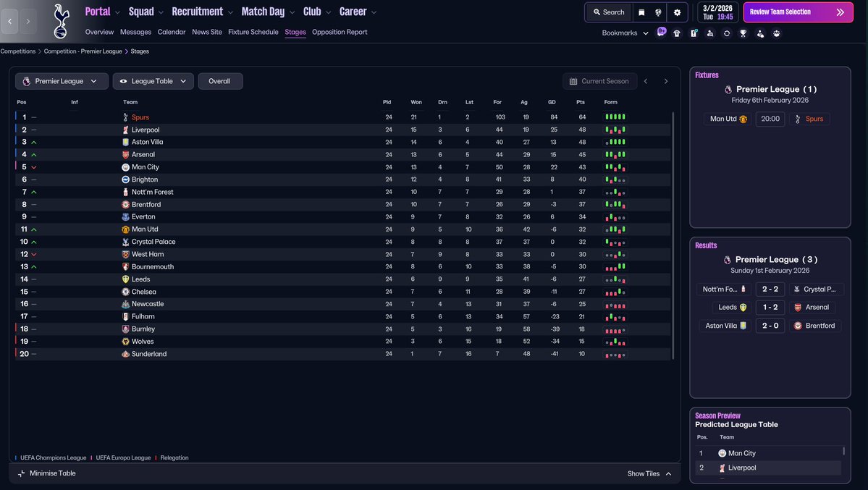The image size is (868, 490).
Task: Click Spurs form indicator bars
Action: click(x=615, y=117)
